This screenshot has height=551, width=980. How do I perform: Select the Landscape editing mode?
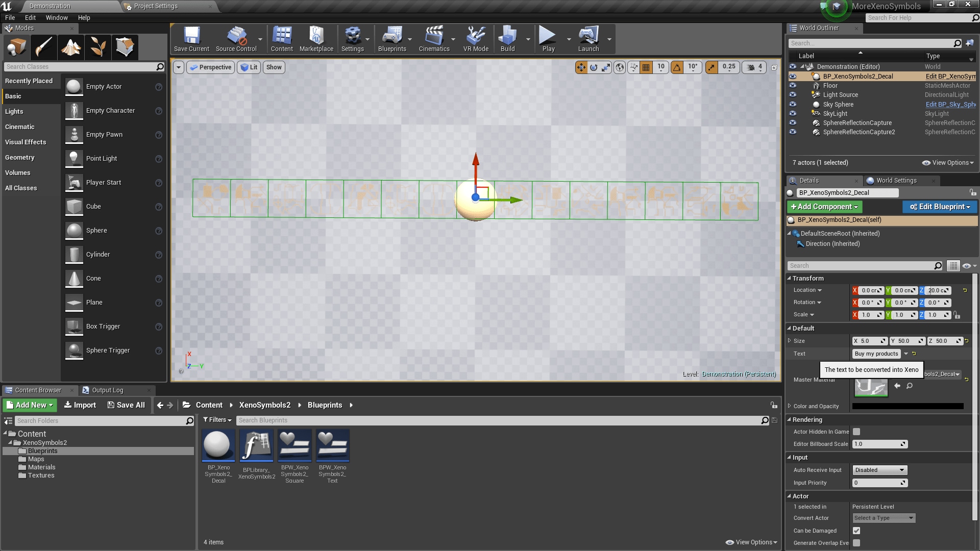(x=70, y=47)
